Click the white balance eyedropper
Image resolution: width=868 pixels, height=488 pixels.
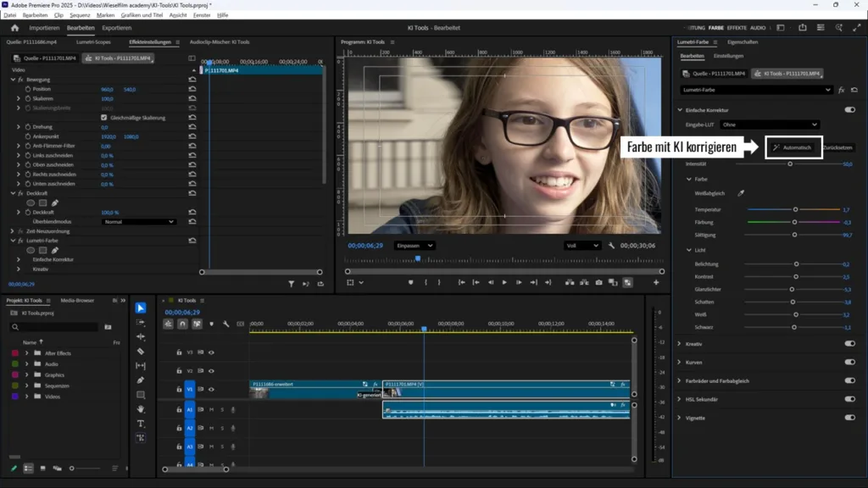tap(740, 193)
